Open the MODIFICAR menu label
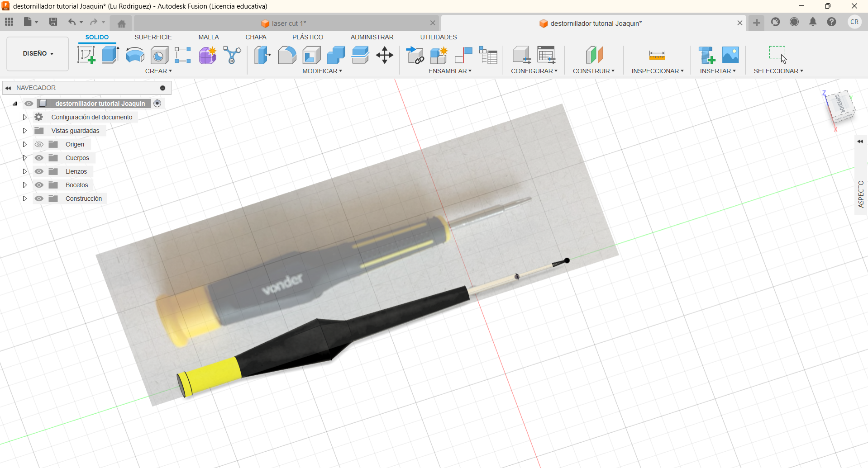Viewport: 868px width, 468px height. (322, 71)
